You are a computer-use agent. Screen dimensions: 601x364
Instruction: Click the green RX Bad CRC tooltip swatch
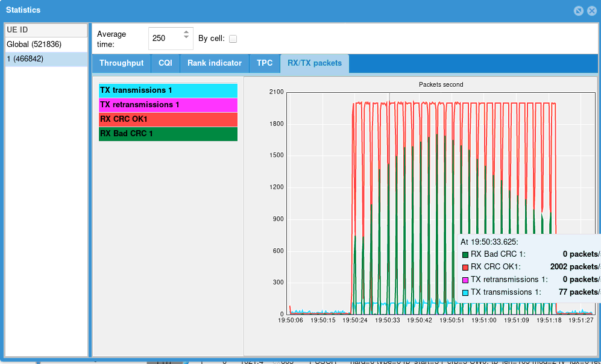pos(465,254)
